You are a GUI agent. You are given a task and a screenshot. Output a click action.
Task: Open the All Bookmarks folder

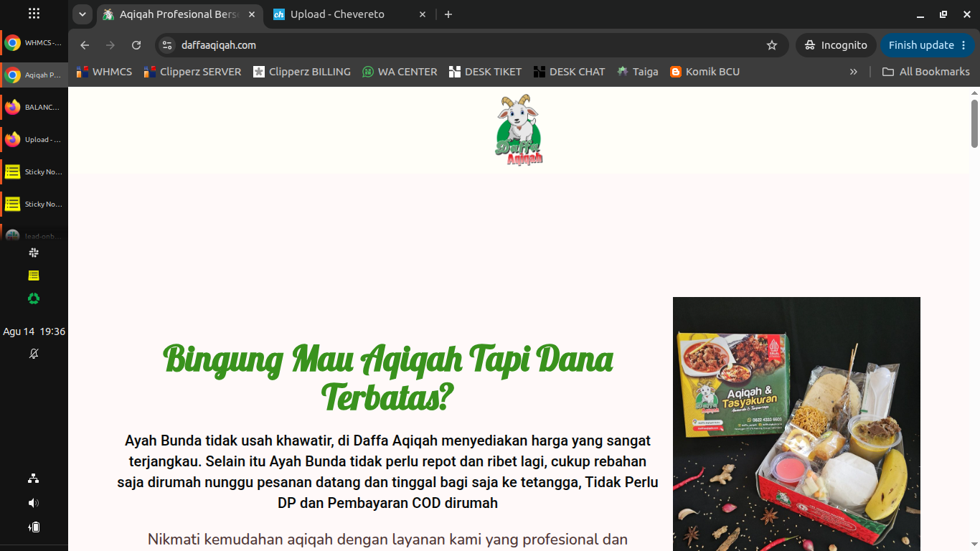click(925, 72)
